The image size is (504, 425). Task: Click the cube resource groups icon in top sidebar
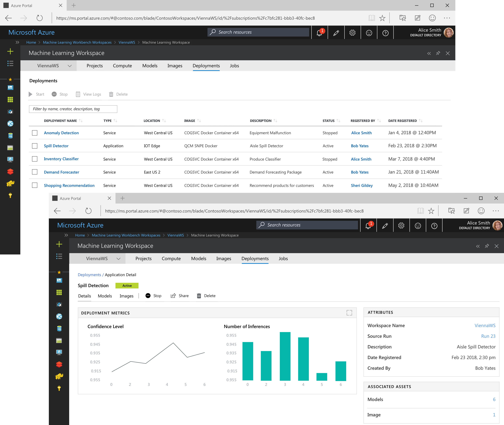[10, 112]
